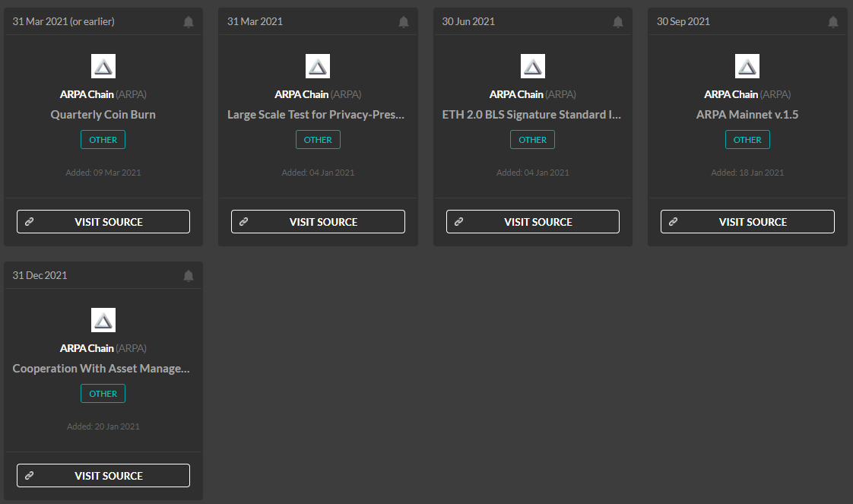The image size is (853, 504).
Task: Toggle bell alert on ARPA Mainnet v.1.5 card
Action: pyautogui.click(x=833, y=22)
